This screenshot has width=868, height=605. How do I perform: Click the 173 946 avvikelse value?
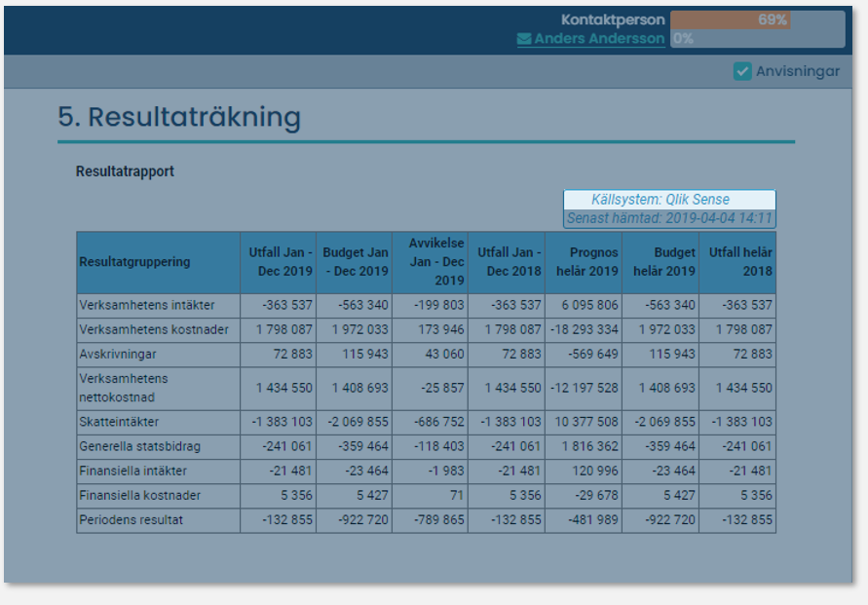click(x=441, y=330)
